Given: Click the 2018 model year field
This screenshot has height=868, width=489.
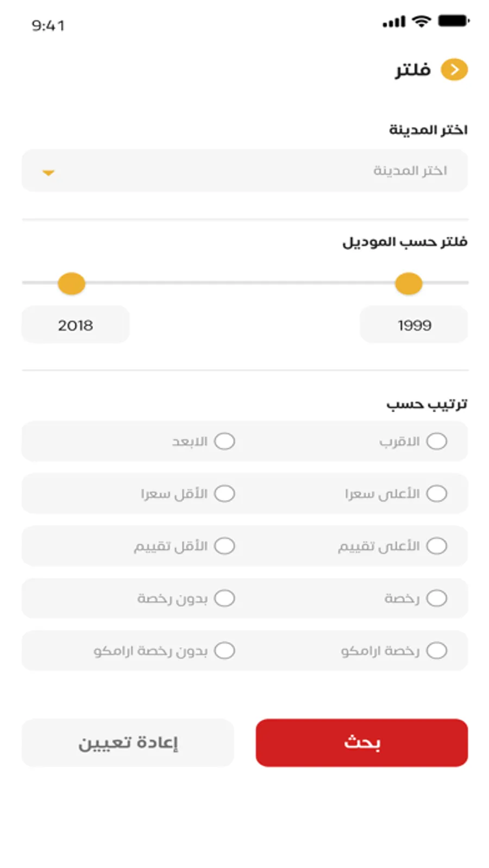Looking at the screenshot, I should pos(76,325).
